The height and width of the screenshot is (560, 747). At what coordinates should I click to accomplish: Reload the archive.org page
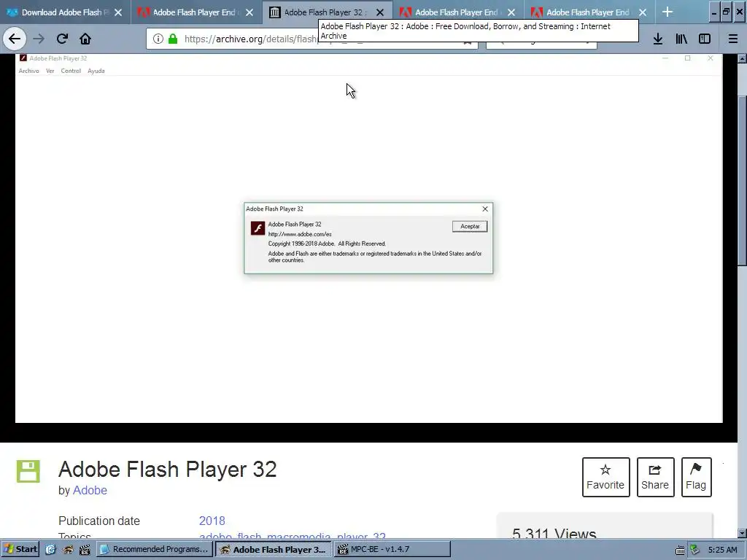pos(62,39)
